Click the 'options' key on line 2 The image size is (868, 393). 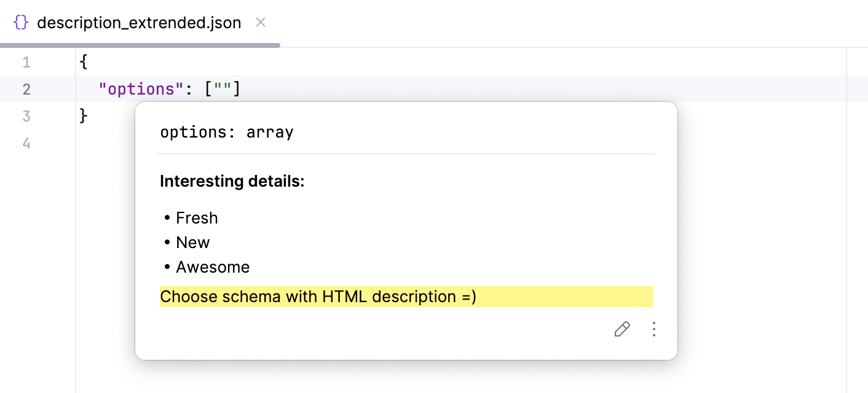click(x=140, y=88)
